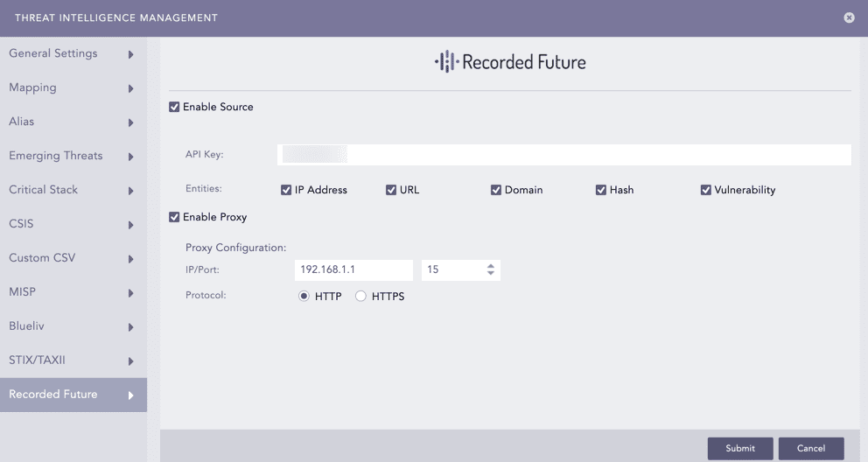Expand the Mapping section arrow

131,88
